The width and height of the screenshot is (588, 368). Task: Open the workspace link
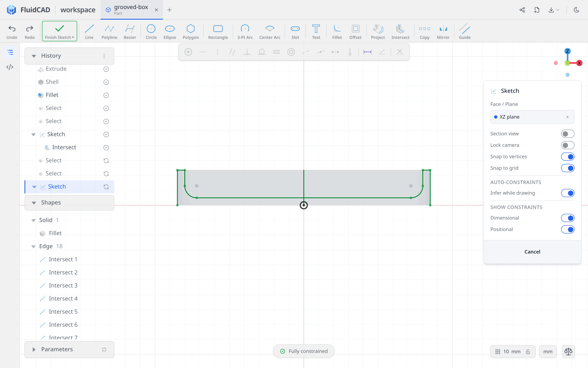(x=78, y=10)
